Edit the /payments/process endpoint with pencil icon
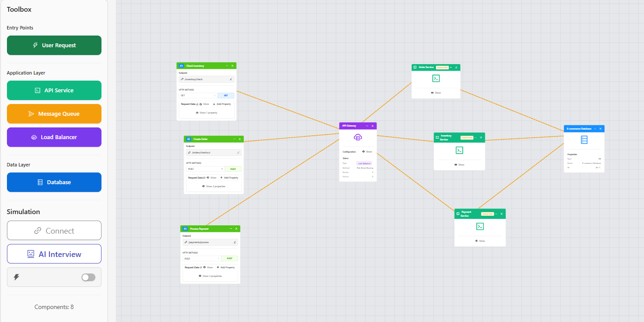The image size is (644, 322). [x=235, y=242]
